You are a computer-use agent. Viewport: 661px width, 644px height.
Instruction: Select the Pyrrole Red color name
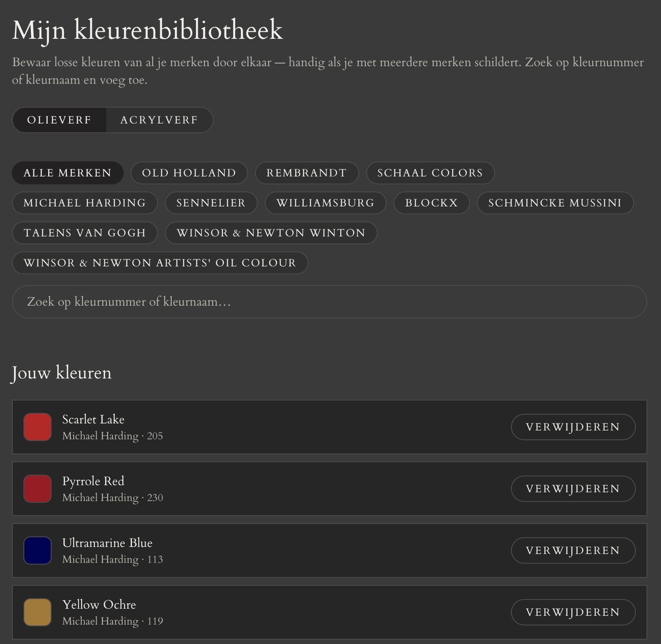[x=93, y=481]
